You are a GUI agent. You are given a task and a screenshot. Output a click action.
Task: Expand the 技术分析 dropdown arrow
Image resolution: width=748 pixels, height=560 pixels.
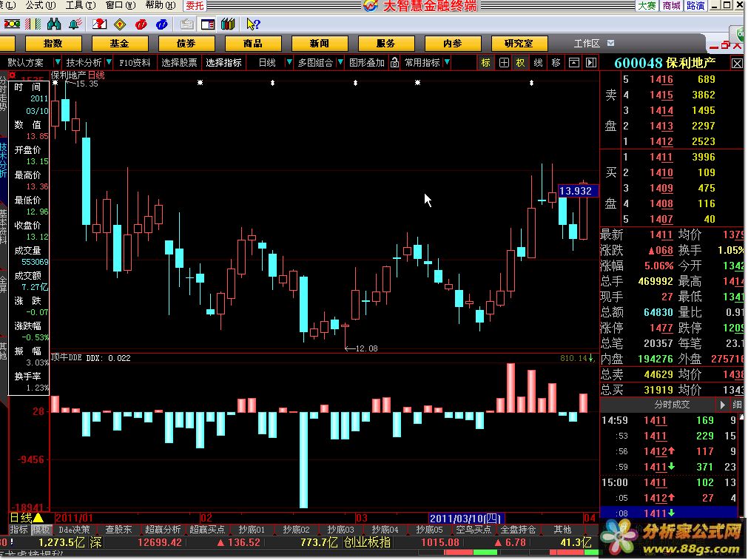click(x=109, y=62)
